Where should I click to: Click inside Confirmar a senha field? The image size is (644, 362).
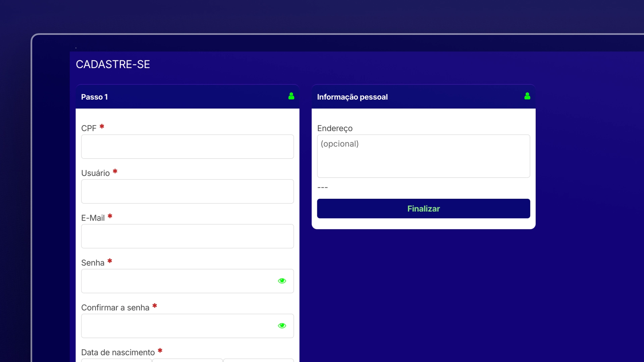[187, 326]
